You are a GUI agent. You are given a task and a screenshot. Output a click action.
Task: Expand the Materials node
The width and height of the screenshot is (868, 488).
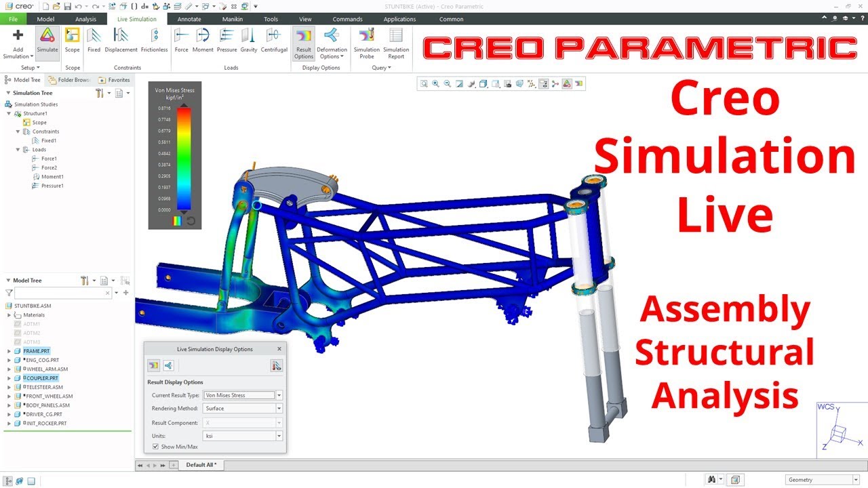(9, 315)
